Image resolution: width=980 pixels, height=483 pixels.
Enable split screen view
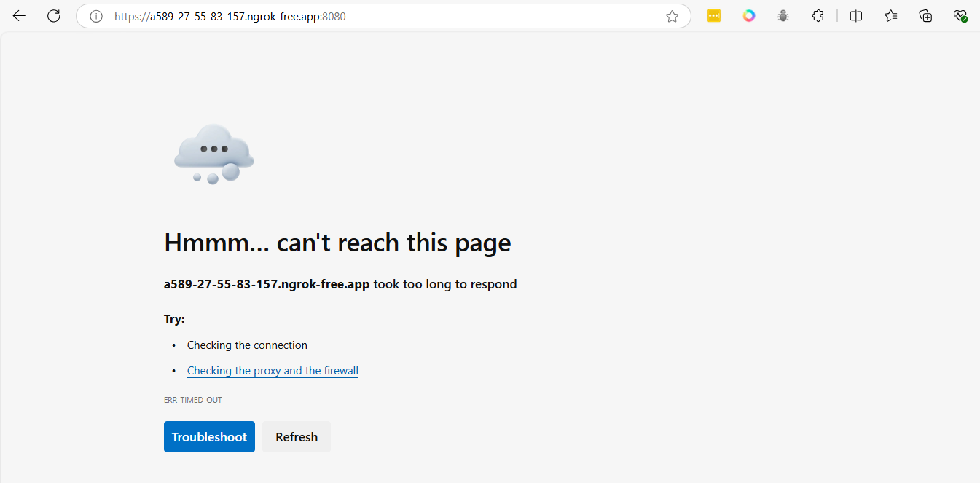[856, 16]
